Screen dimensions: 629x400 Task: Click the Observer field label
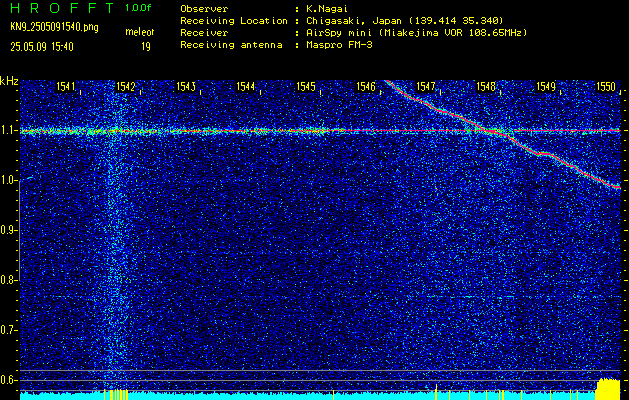point(204,8)
